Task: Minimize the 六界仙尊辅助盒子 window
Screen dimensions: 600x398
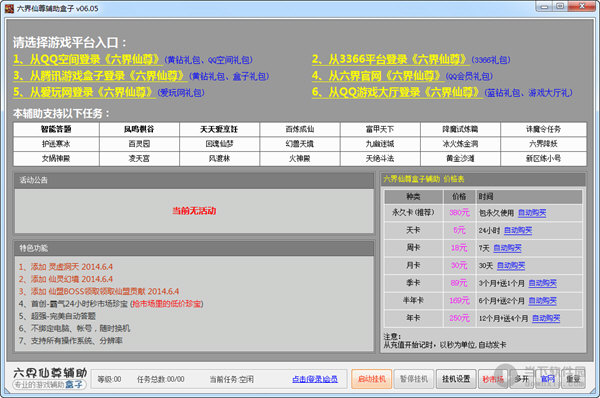Action: [544, 6]
